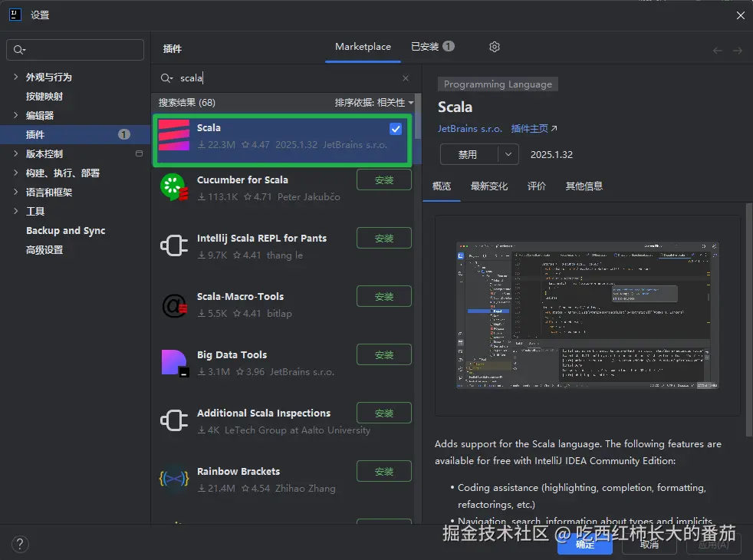
Task: Navigate forward with right arrow
Action: pyautogui.click(x=738, y=50)
